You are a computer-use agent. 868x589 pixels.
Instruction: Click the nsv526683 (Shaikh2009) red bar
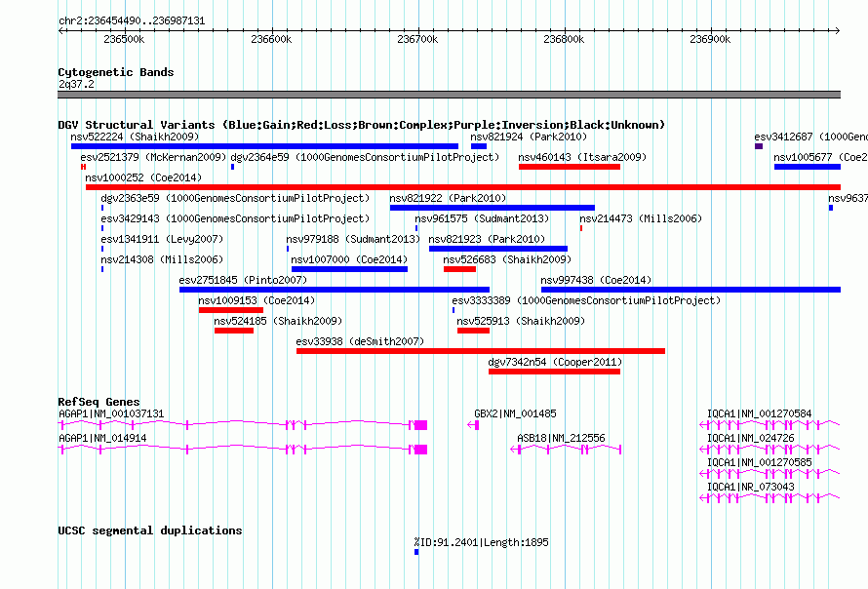click(459, 269)
